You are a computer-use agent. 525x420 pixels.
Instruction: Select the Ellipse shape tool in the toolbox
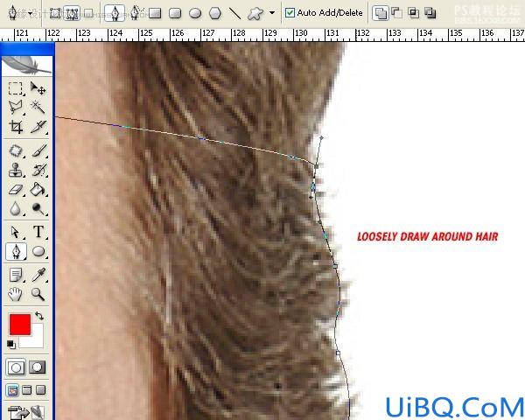[x=38, y=251]
